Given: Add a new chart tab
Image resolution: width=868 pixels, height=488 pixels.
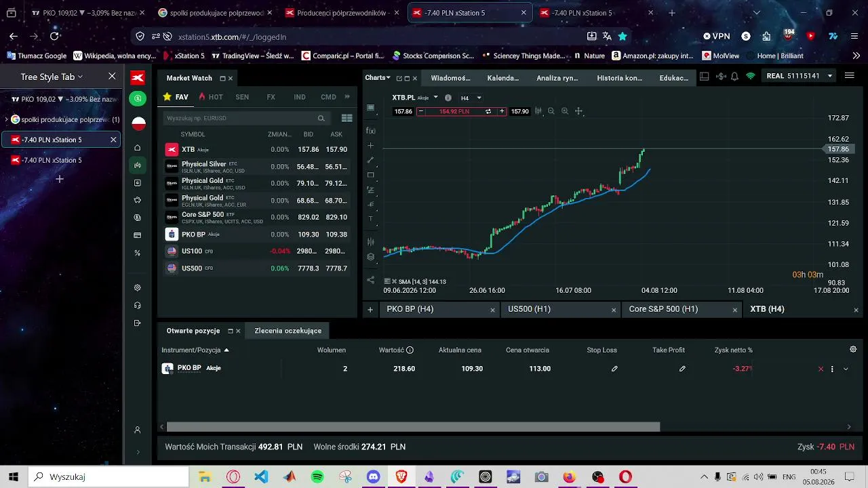Looking at the screenshot, I should tap(370, 310).
